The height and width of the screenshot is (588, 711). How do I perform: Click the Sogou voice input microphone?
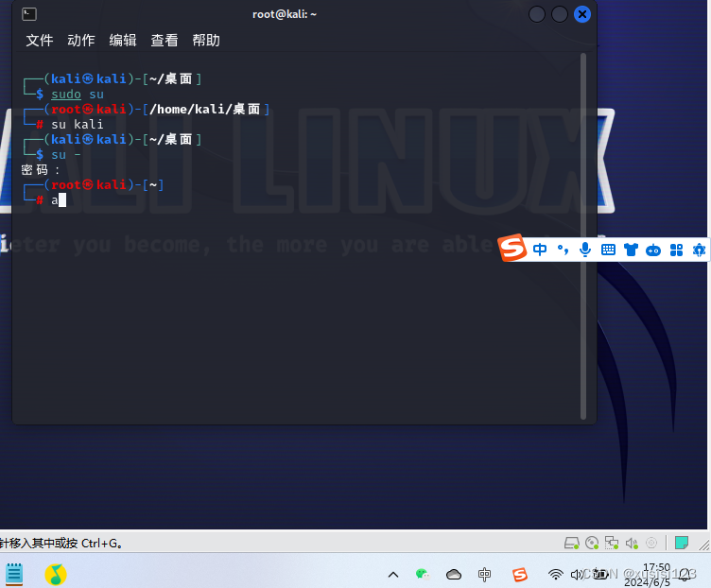point(585,250)
